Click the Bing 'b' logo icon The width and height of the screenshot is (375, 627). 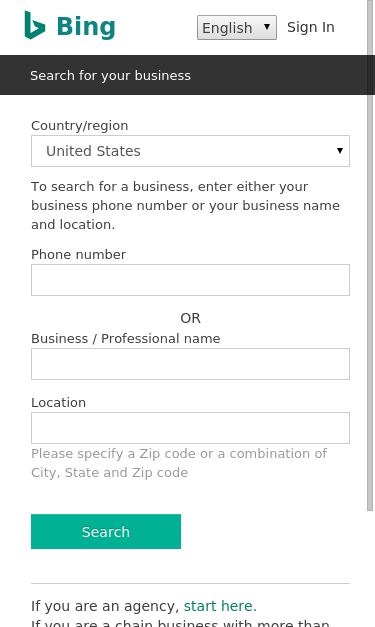[x=35, y=25]
